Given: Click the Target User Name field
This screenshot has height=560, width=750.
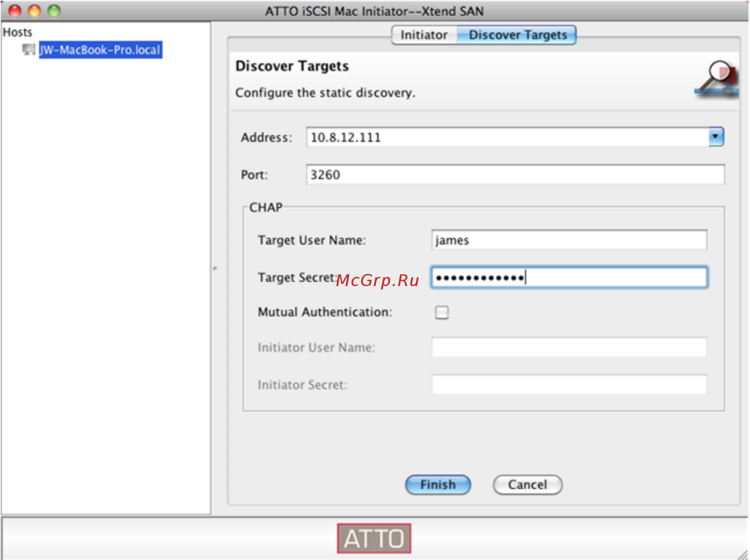Looking at the screenshot, I should point(569,240).
